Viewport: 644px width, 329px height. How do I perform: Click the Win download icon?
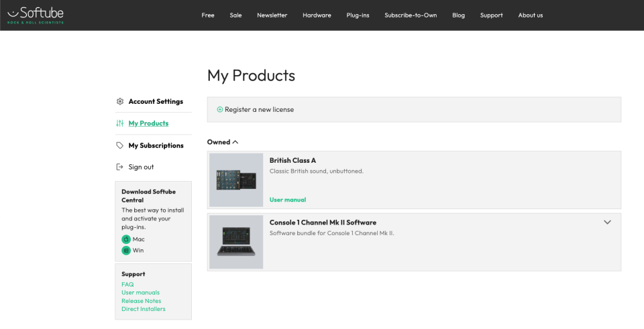pyautogui.click(x=125, y=251)
